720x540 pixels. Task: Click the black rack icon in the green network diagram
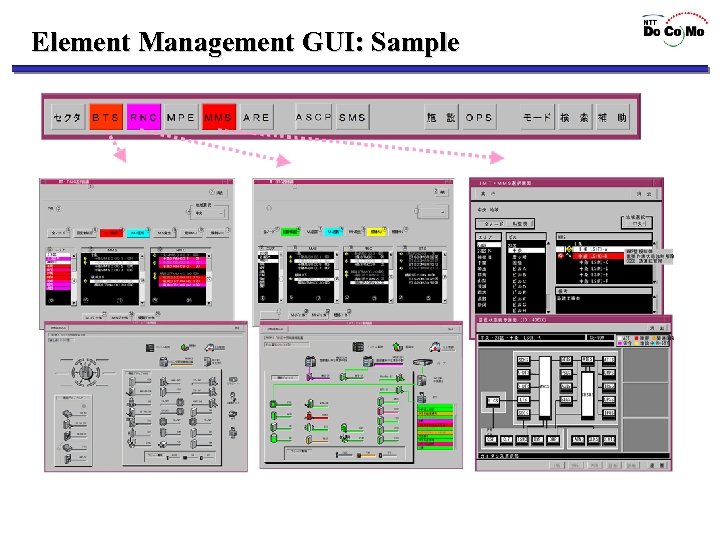point(358,347)
